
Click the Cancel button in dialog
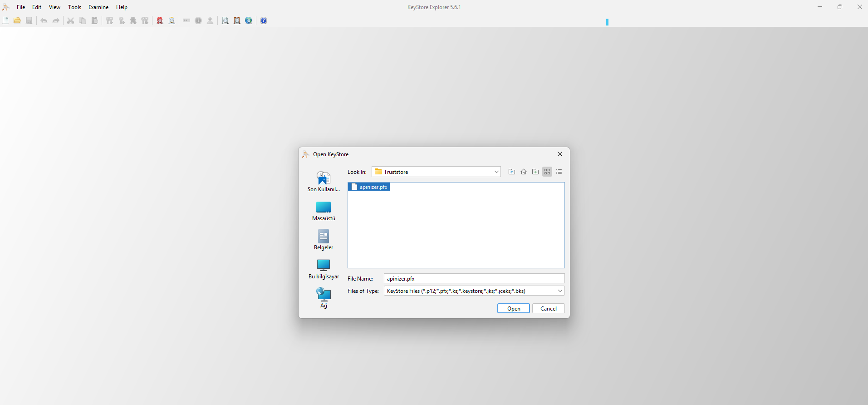[x=549, y=309]
